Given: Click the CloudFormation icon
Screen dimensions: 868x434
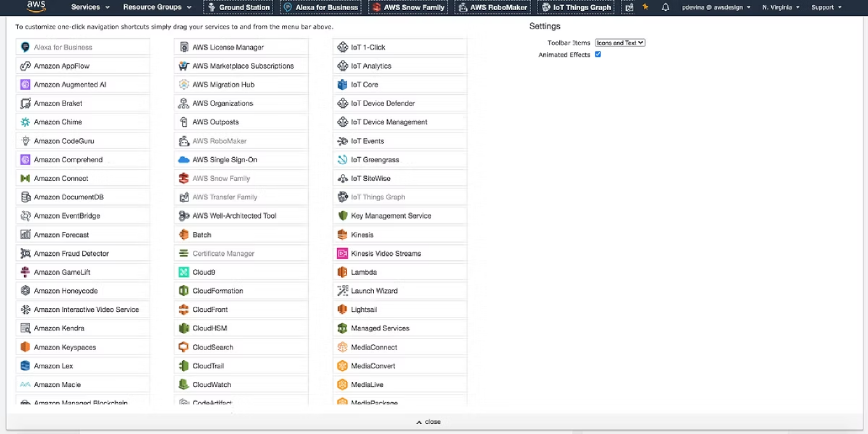Looking at the screenshot, I should [184, 291].
